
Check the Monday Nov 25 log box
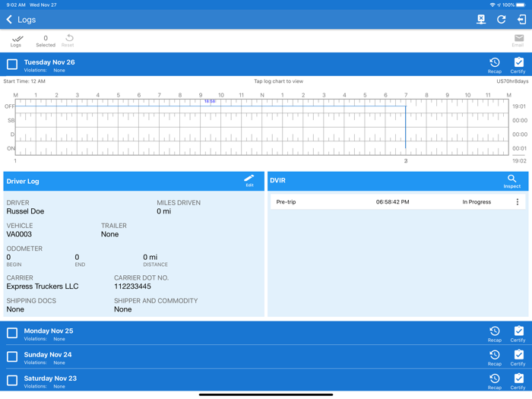click(12, 334)
